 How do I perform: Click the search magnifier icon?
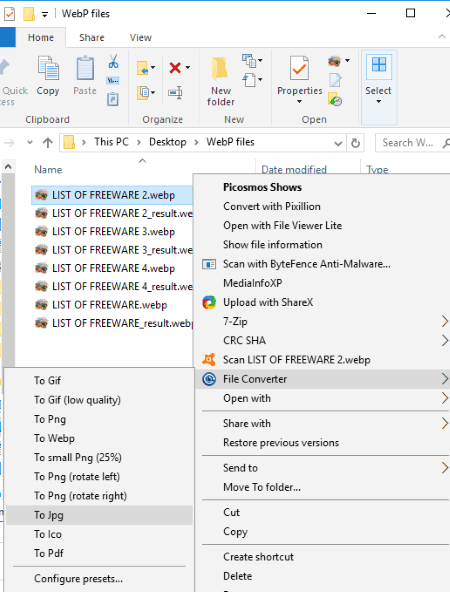coord(446,143)
